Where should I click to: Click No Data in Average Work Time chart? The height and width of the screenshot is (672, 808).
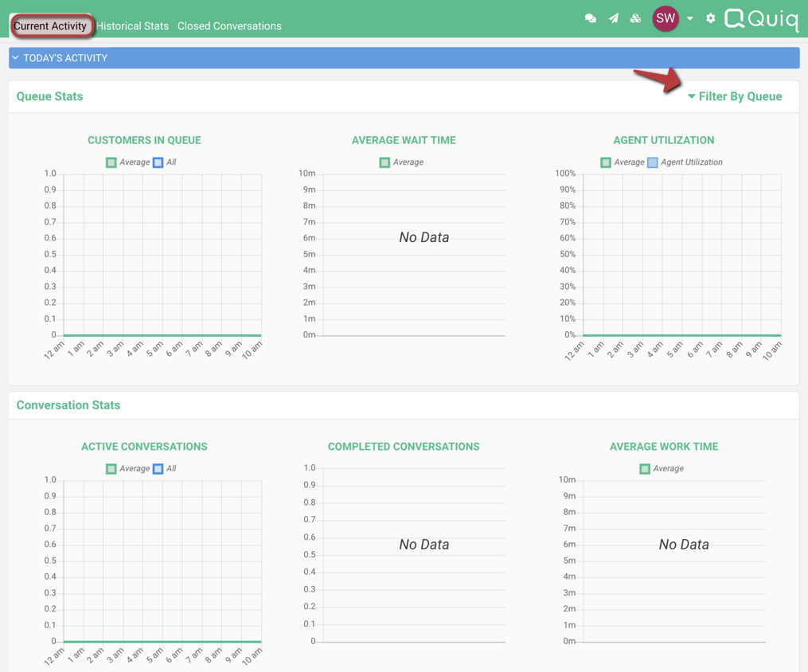coord(684,544)
